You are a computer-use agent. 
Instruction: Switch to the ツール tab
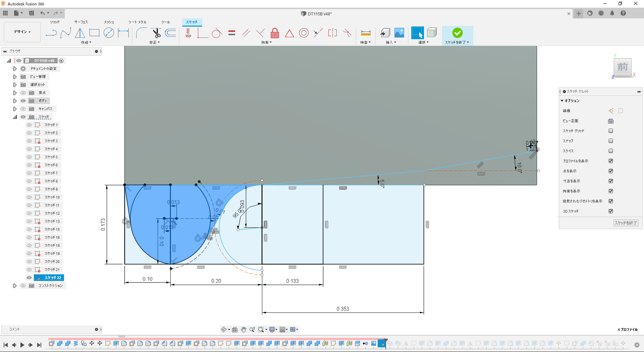(166, 22)
